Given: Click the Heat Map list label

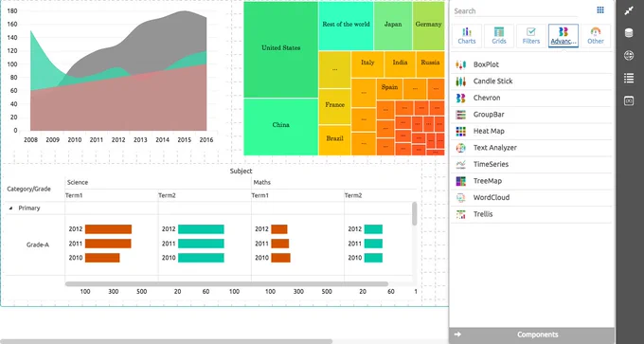Looking at the screenshot, I should tap(489, 131).
